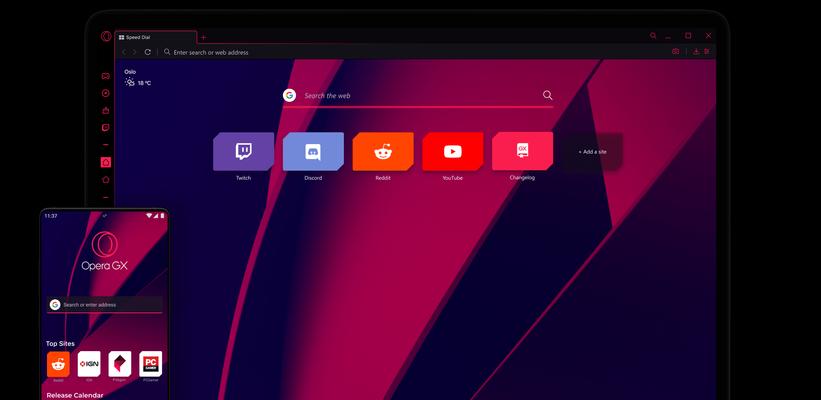Click the outlined pentagon icon in sidebar
Image resolution: width=821 pixels, height=400 pixels.
[x=106, y=180]
